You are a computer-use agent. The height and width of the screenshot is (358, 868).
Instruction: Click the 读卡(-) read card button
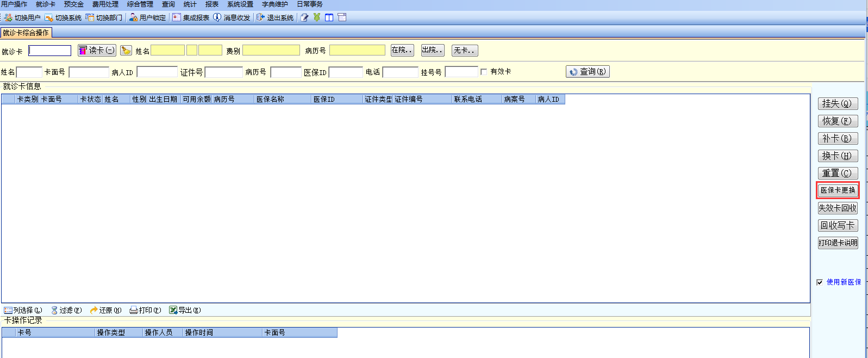click(x=97, y=50)
